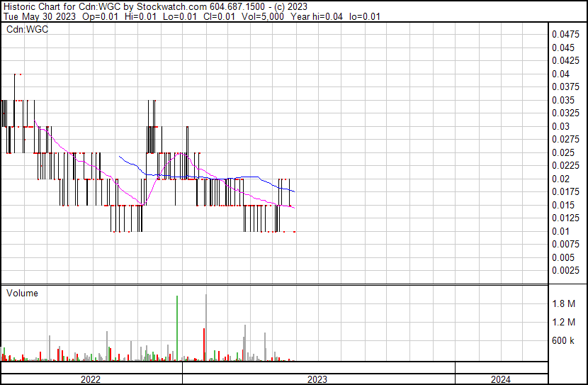Click the Volume panel label
The width and height of the screenshot is (588, 385).
22,293
